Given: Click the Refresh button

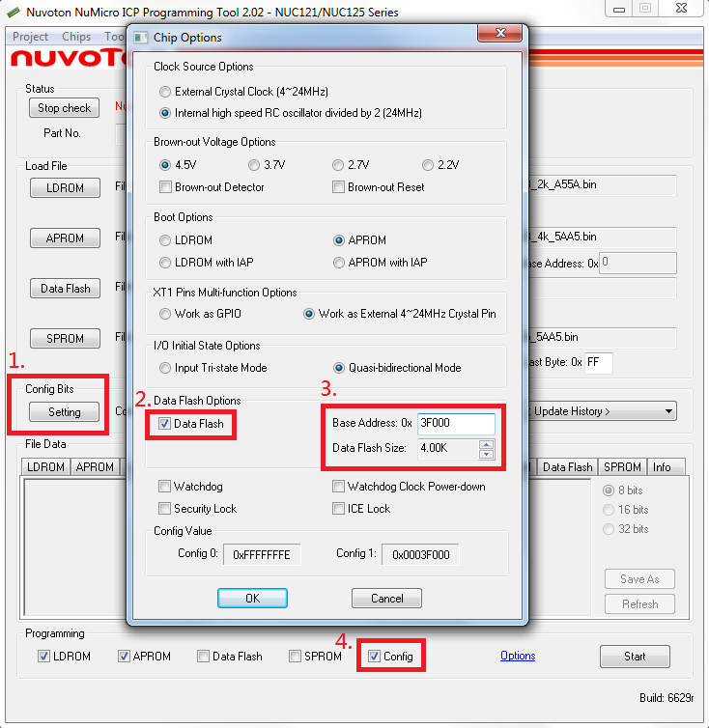Looking at the screenshot, I should [x=639, y=604].
